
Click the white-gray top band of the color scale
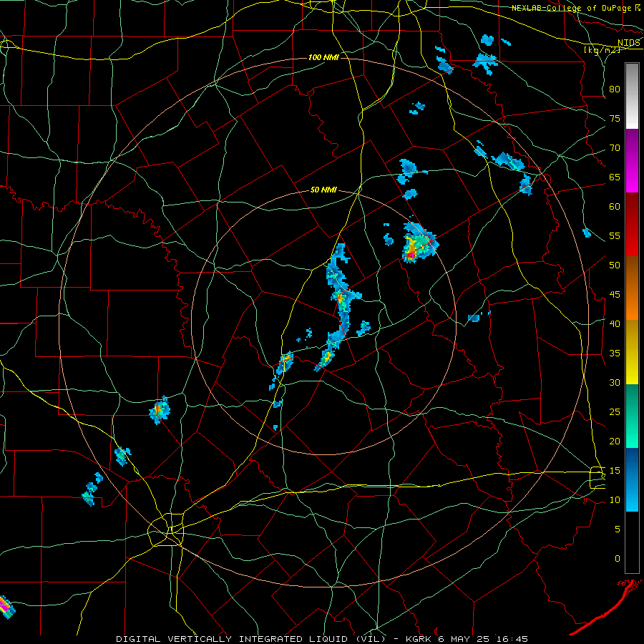click(632, 96)
